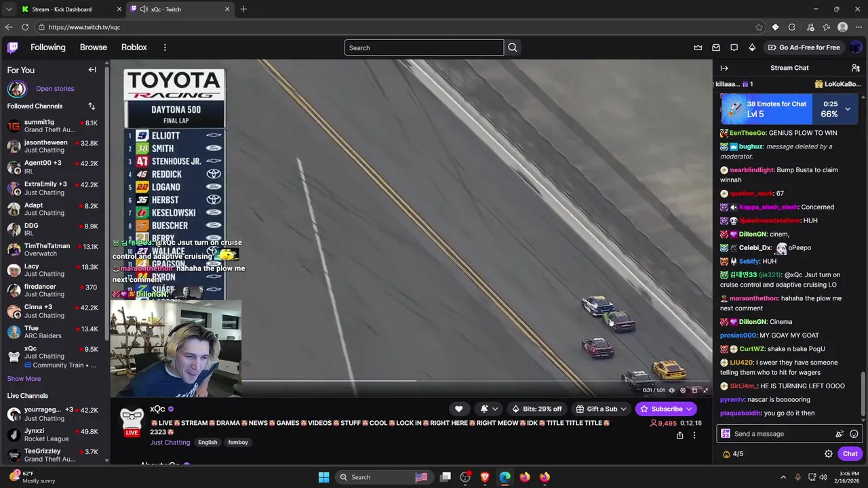Bookmark the page with the star icon
The width and height of the screenshot is (868, 488).
pos(759,27)
